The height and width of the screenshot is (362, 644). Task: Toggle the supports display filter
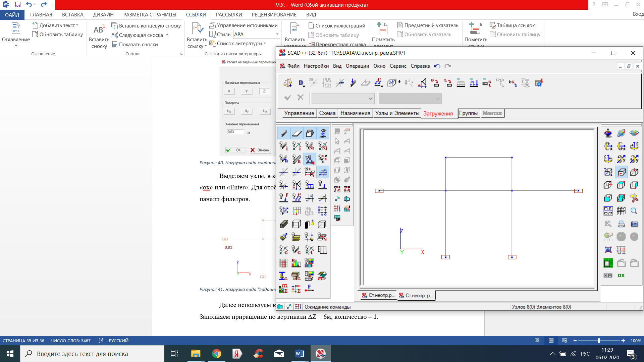coord(310,159)
